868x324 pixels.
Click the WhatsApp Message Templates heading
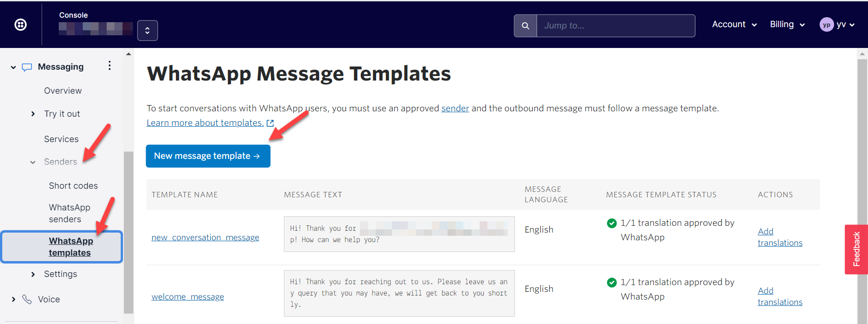click(299, 73)
